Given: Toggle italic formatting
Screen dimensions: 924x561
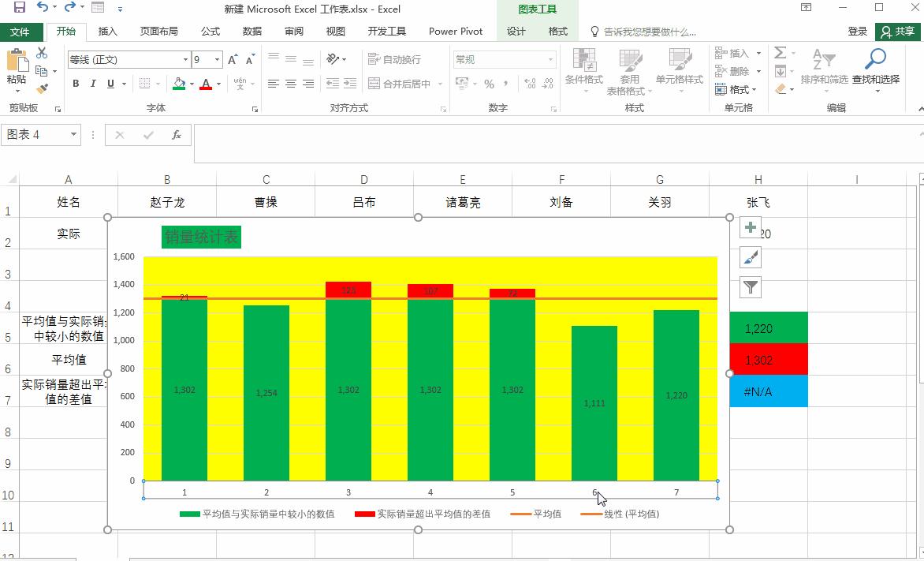Looking at the screenshot, I should click(92, 83).
